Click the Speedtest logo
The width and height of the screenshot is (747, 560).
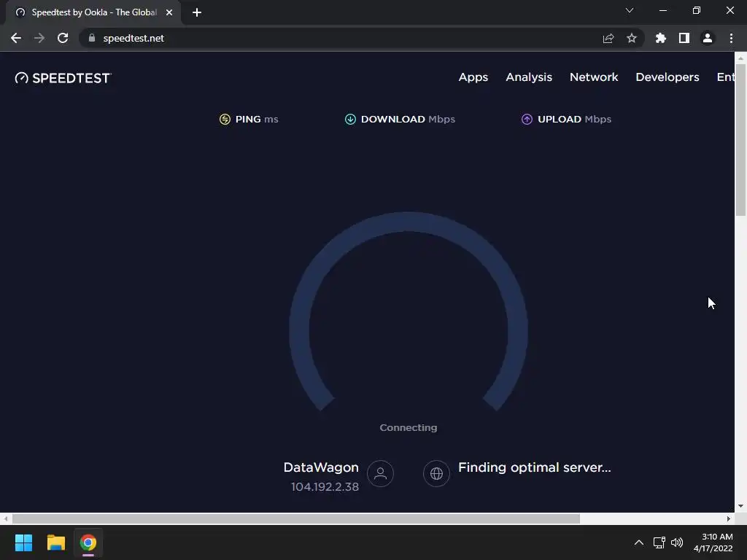[x=63, y=78]
